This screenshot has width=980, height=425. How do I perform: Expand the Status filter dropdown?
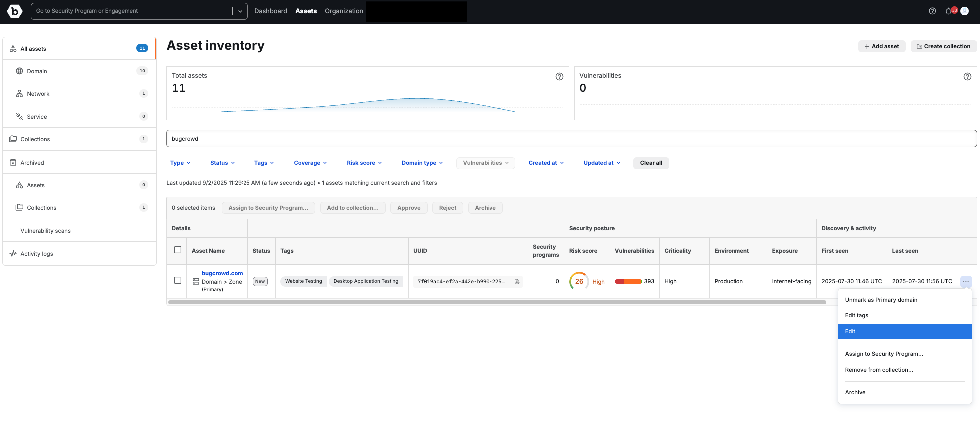click(x=222, y=163)
